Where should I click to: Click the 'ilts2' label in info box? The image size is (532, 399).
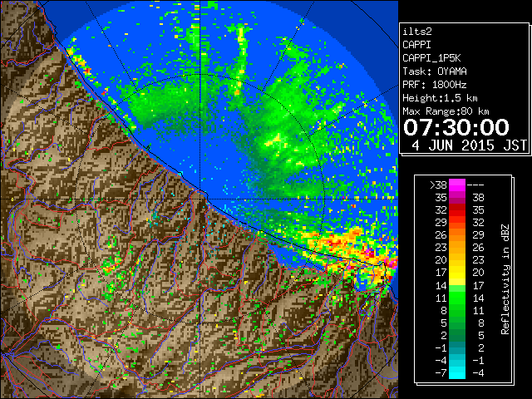click(417, 32)
